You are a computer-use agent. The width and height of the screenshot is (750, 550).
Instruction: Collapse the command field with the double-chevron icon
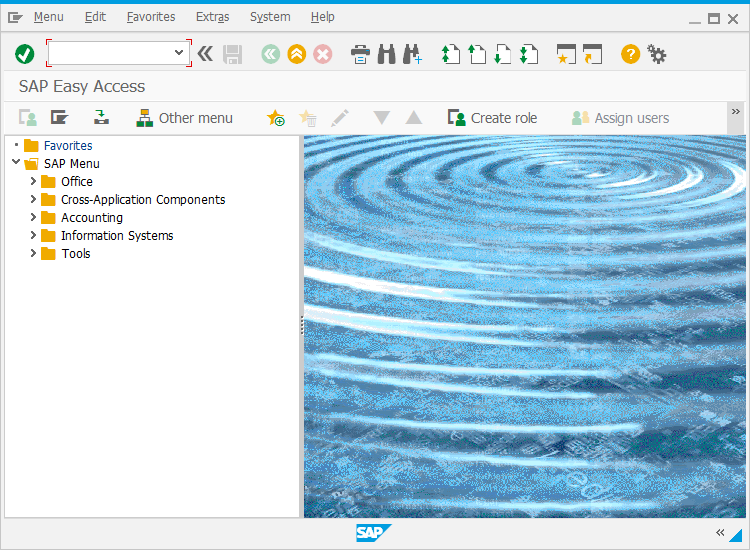point(205,54)
